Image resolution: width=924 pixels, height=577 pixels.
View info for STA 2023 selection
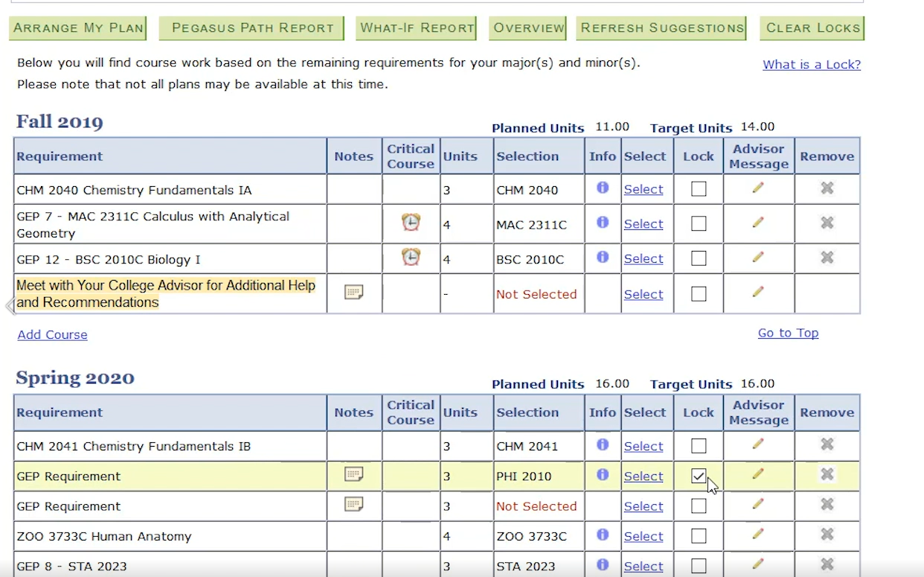tap(603, 564)
